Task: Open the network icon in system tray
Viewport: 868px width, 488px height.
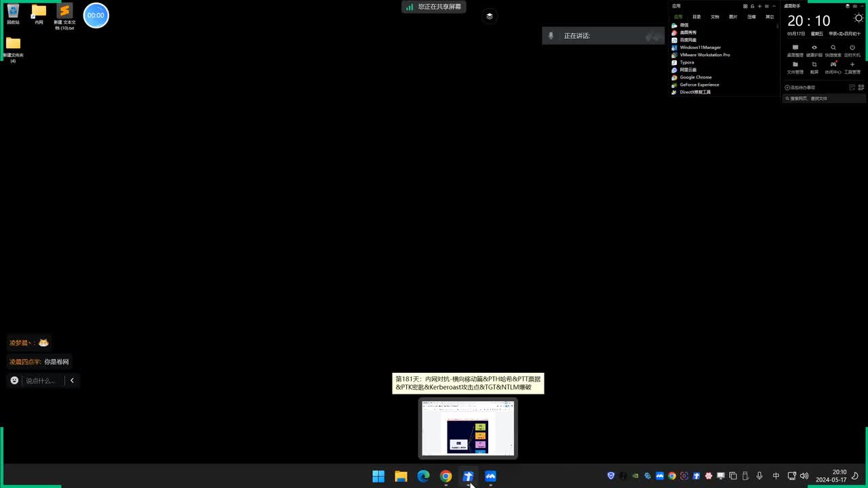Action: click(791, 476)
